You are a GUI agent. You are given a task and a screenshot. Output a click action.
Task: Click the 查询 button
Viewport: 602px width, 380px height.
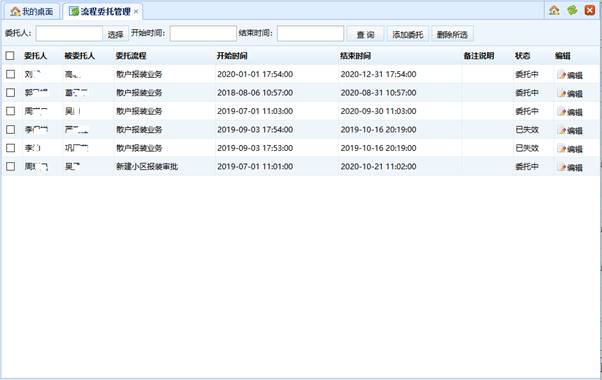point(365,34)
